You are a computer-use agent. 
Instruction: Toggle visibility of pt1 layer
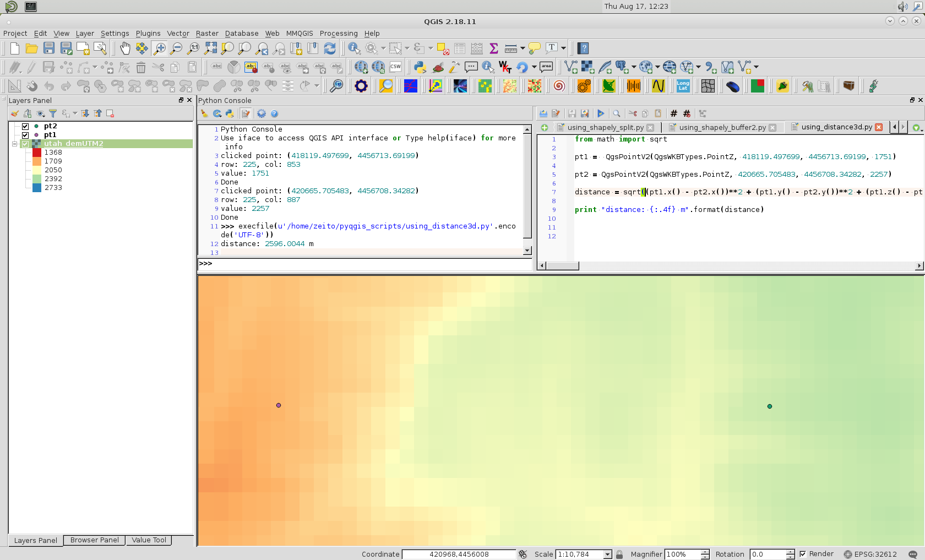(25, 135)
